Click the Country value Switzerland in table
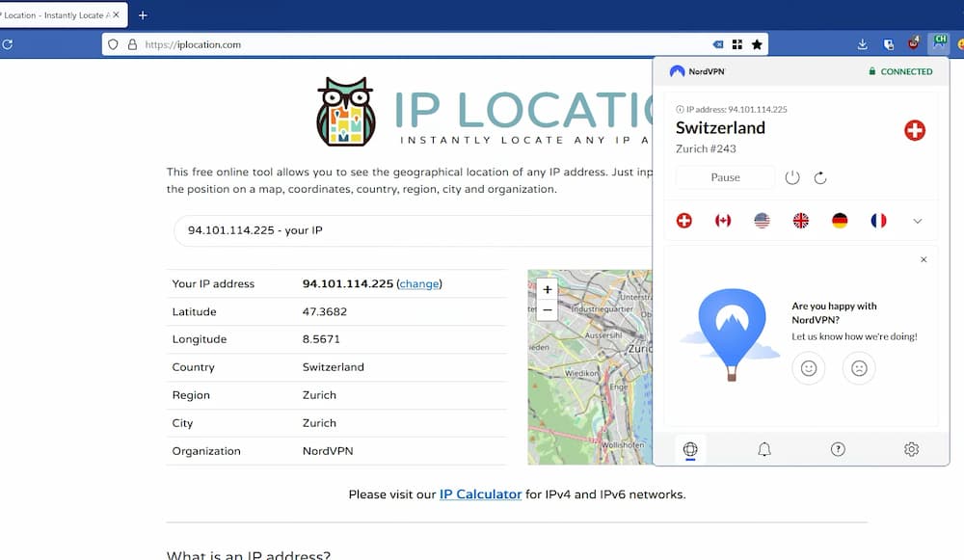This screenshot has height=560, width=964. click(334, 367)
